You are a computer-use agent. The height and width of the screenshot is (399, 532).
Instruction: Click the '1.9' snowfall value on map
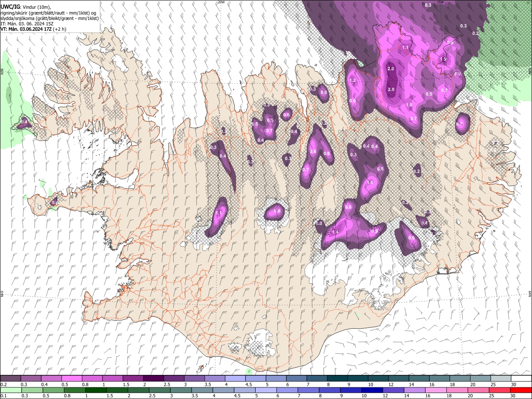click(443, 59)
